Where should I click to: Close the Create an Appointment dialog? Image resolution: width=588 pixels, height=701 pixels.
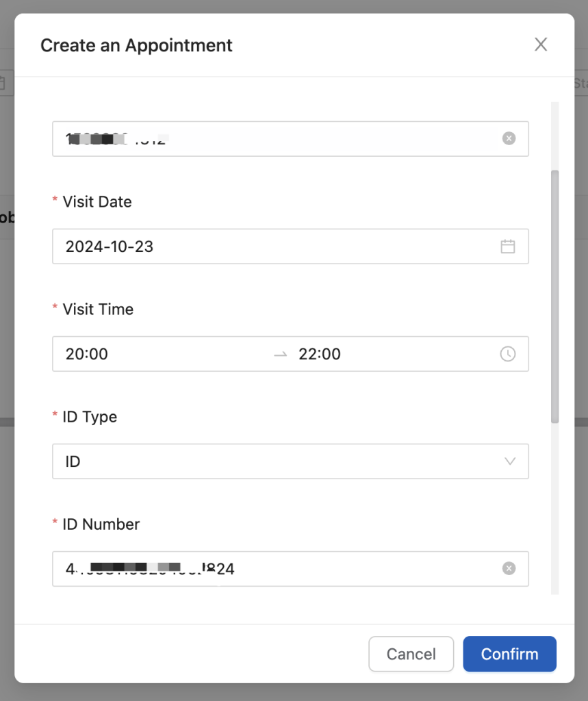click(541, 45)
